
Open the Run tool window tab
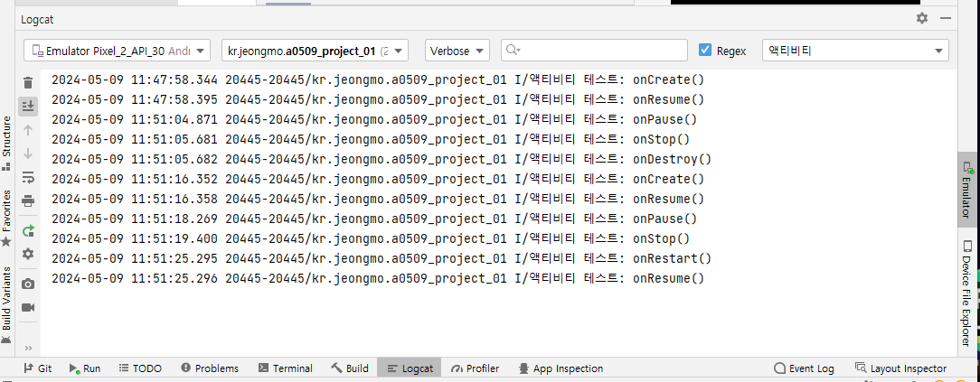[x=84, y=368]
